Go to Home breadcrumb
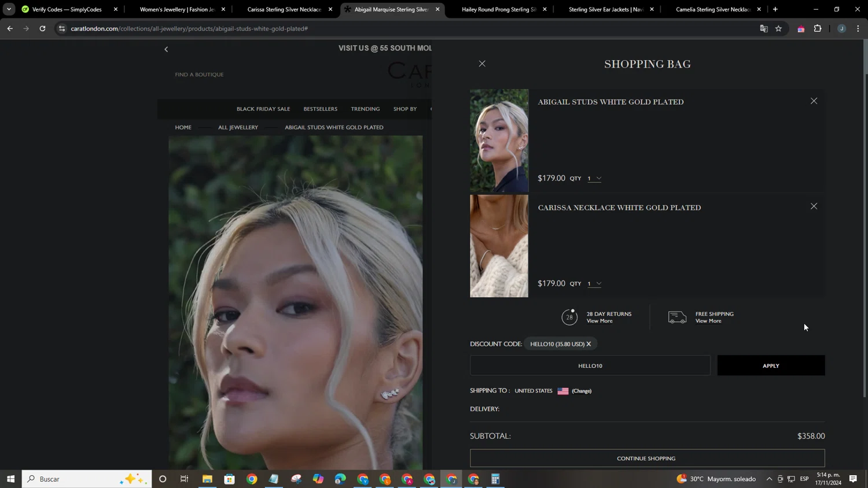 click(183, 127)
